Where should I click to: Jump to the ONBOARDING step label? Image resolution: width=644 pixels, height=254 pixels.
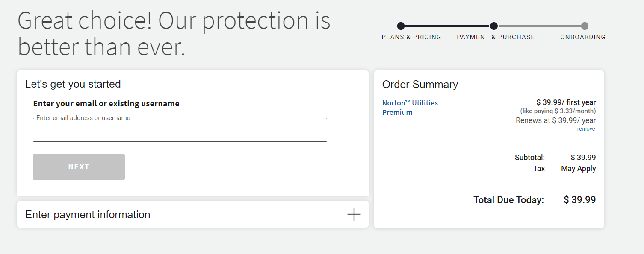tap(582, 37)
